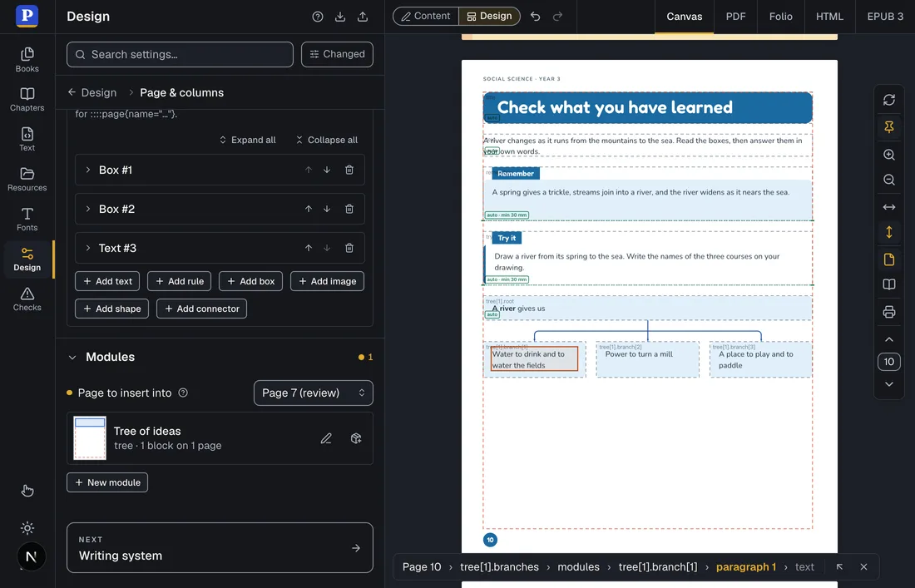915x588 pixels.
Task: Go back to Design breadcrumb
Action: click(92, 92)
